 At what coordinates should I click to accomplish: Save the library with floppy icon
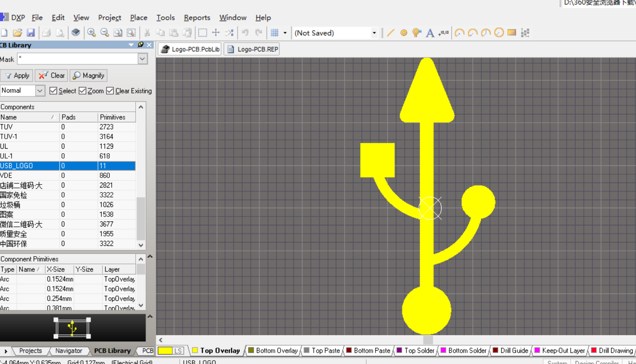coord(31,33)
